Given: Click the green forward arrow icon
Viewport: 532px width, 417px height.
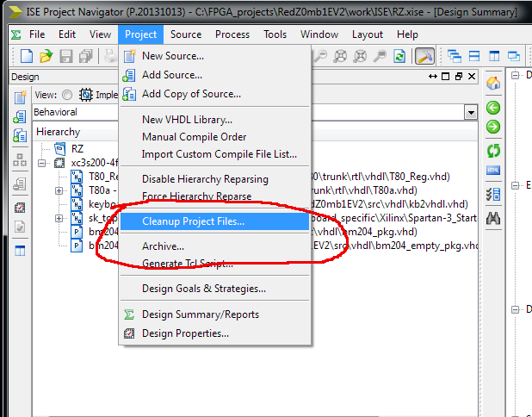Looking at the screenshot, I should coord(493,127).
